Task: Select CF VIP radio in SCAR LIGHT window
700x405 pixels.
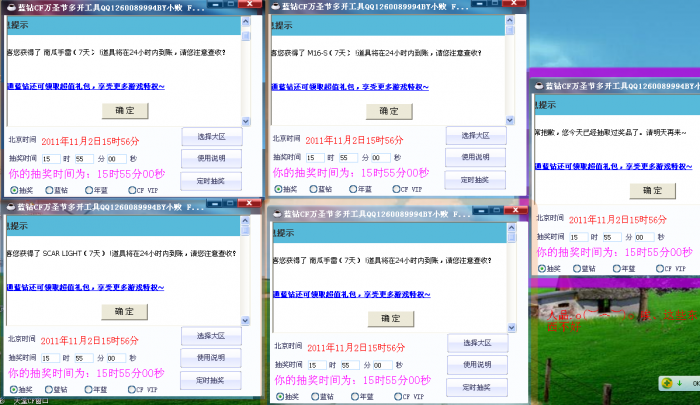Action: click(132, 389)
